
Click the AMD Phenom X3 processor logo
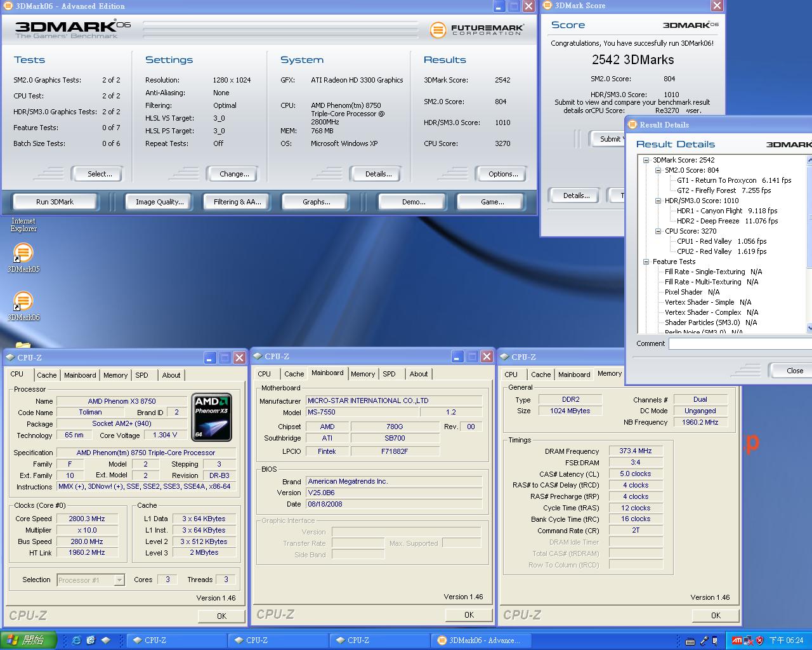(211, 417)
